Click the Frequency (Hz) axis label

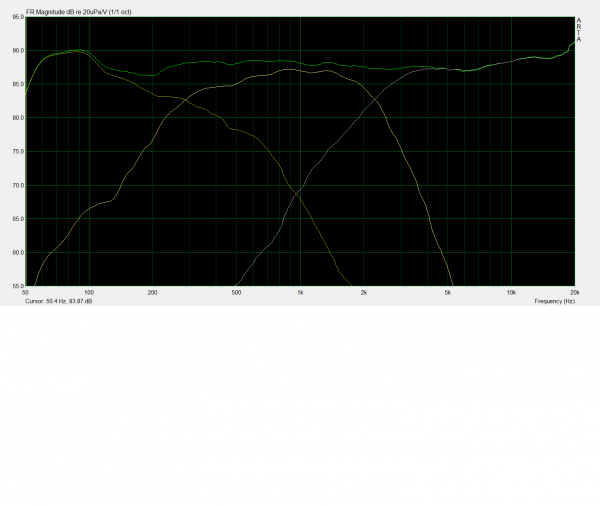pos(554,300)
